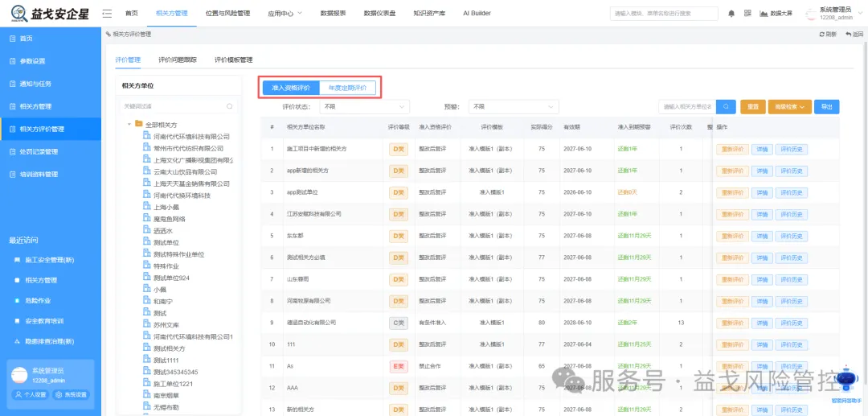
Task: Collapse the 全部相关方 tree node
Action: point(129,124)
